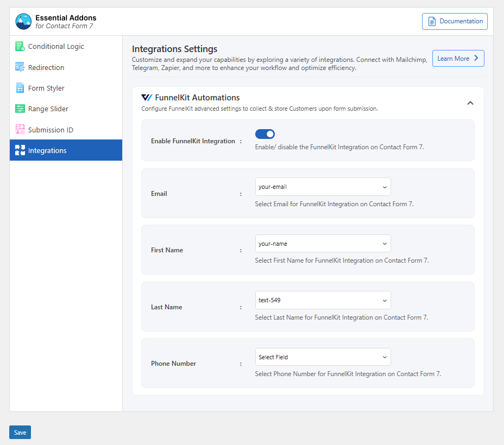Select the Integrations menu item

pyautogui.click(x=66, y=150)
